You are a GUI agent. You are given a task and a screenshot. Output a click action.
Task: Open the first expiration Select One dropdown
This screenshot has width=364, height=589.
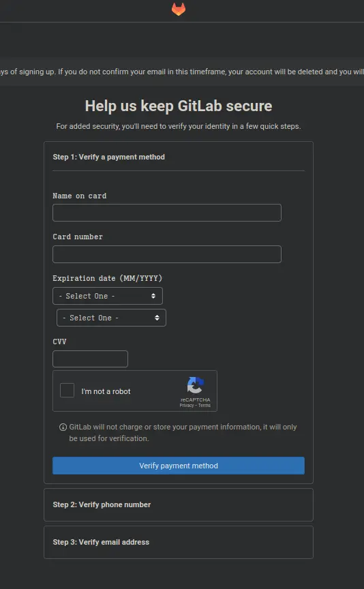coord(108,296)
